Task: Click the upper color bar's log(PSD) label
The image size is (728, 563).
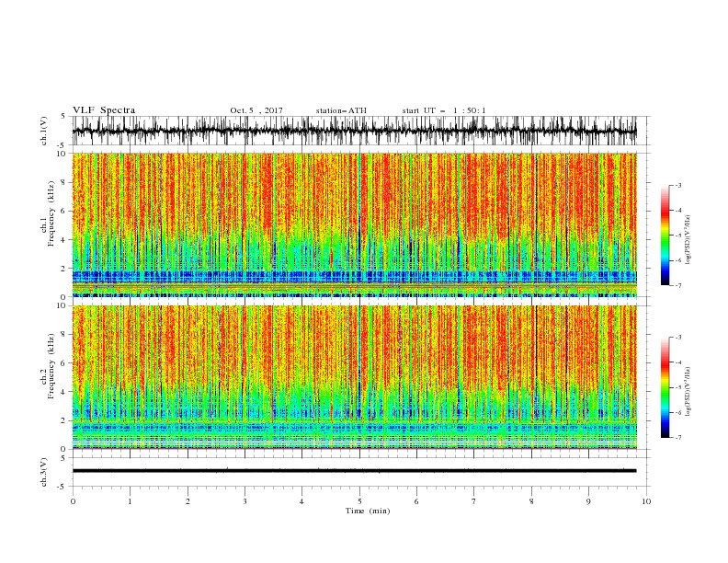Action: point(688,240)
